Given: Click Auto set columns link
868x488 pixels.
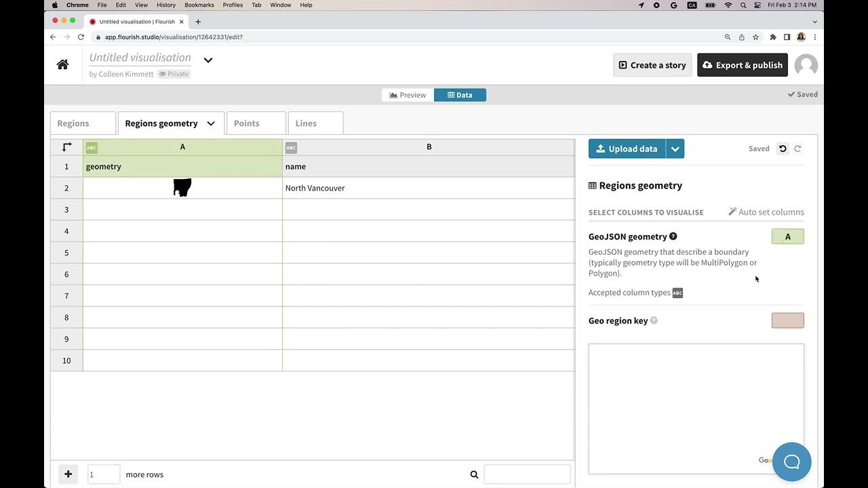Looking at the screenshot, I should [766, 212].
